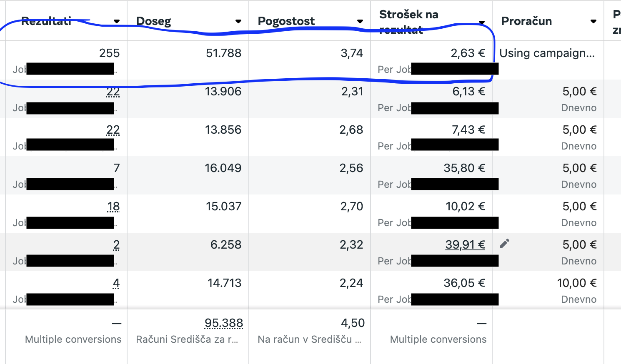Click the underlined result value 2

(116, 245)
